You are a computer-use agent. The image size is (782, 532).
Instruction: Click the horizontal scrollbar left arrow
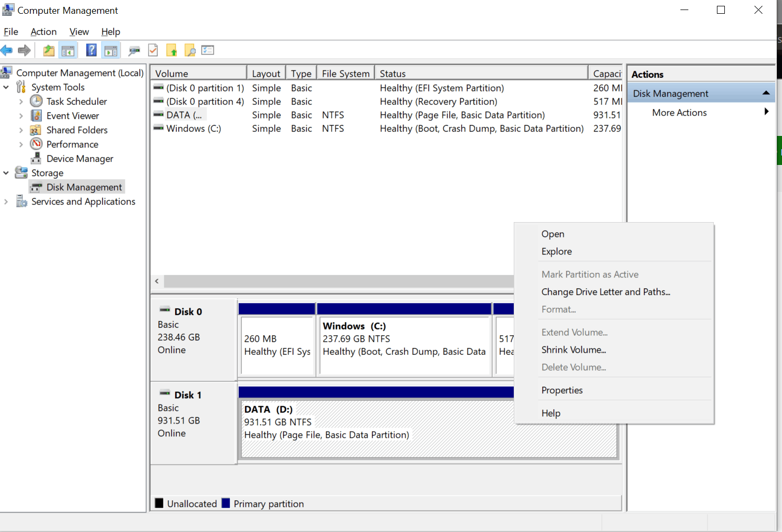point(157,281)
